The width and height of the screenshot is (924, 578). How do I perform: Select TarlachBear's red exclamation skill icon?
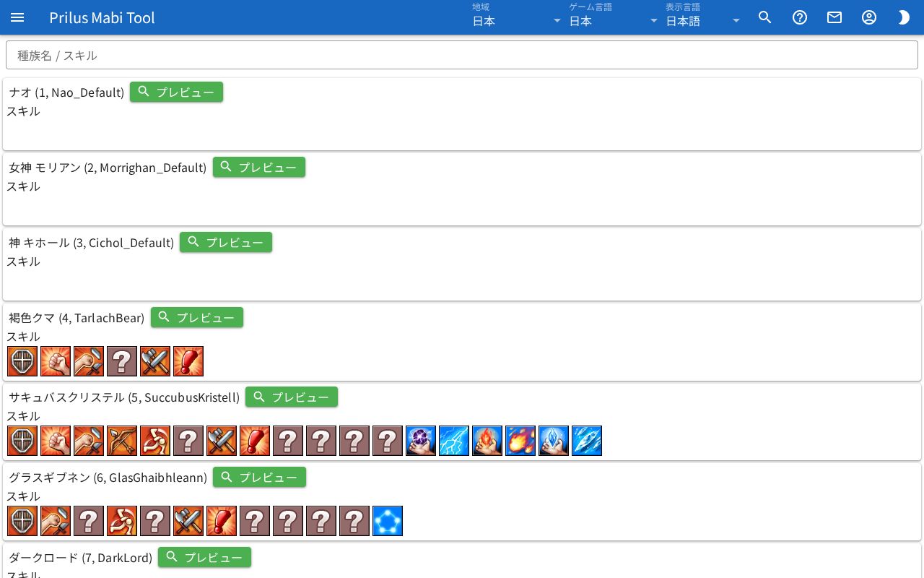point(188,361)
